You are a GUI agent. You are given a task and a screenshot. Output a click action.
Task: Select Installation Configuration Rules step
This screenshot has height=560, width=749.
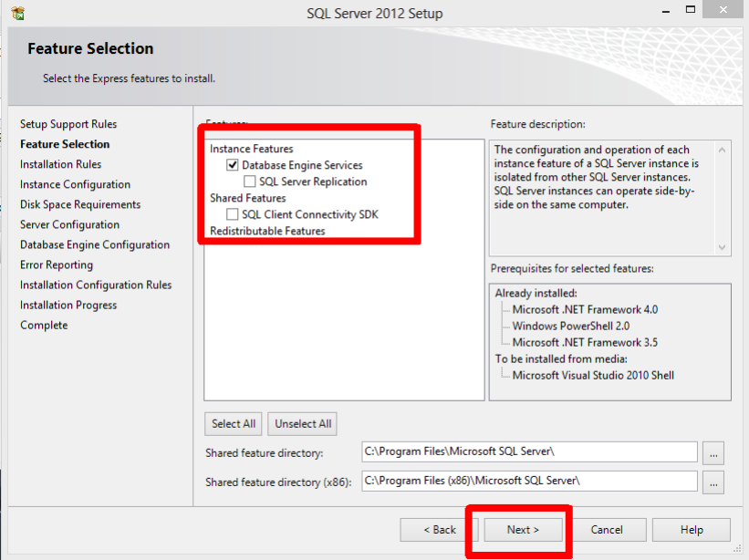click(96, 285)
